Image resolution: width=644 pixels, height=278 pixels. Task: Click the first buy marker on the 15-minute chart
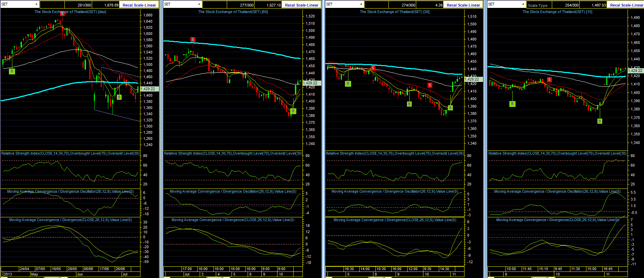(512, 104)
